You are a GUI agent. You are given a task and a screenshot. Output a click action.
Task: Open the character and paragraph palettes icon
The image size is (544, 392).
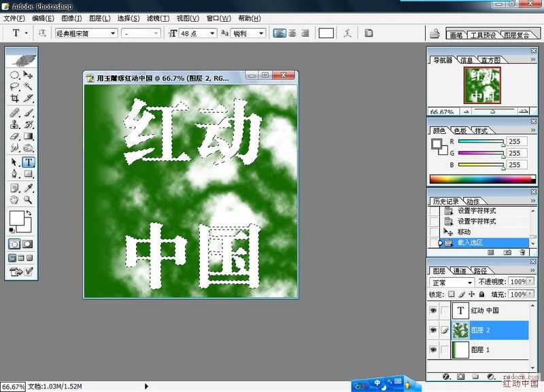[x=369, y=33]
